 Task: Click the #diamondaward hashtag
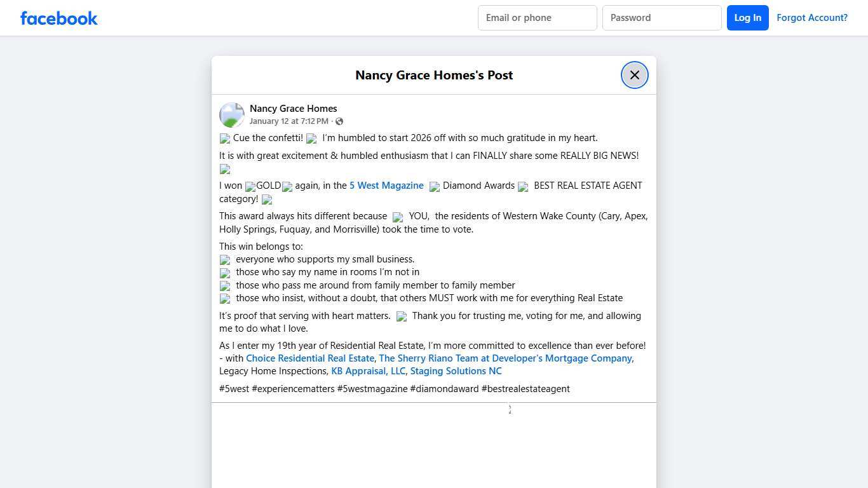[444, 389]
